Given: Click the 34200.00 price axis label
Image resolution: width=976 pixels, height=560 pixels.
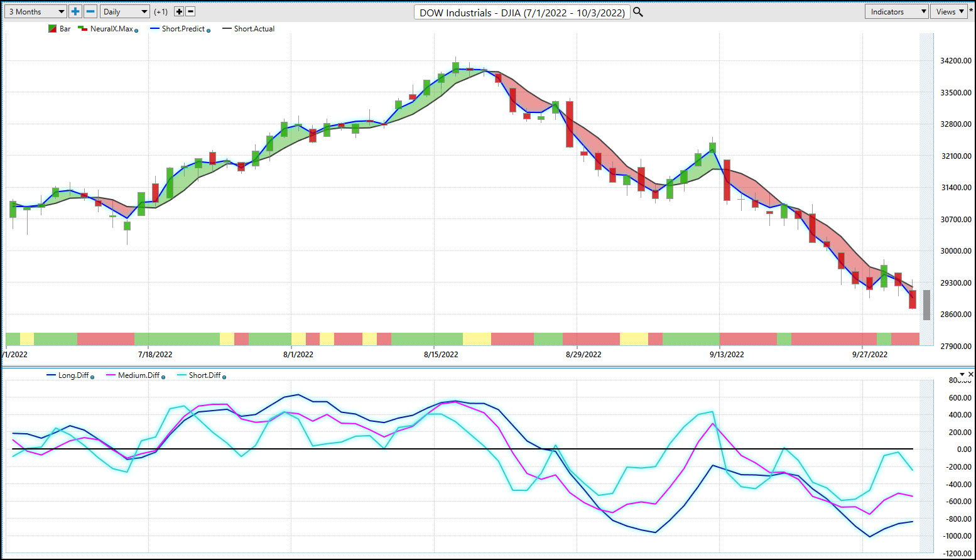Looking at the screenshot, I should (x=956, y=61).
